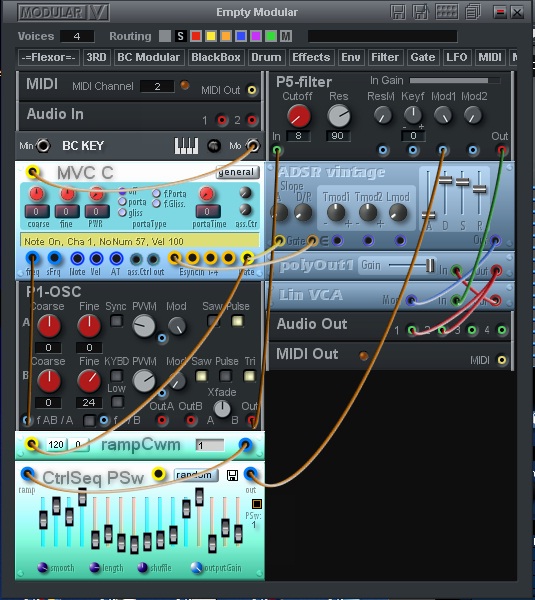Click the yellow MIDI Out jack on MIDI module

point(251,90)
